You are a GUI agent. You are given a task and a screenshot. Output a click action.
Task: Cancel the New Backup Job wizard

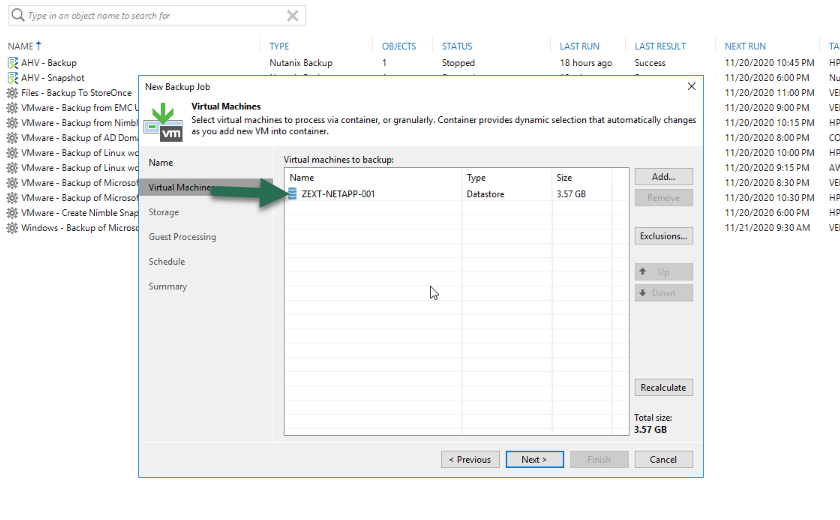(664, 459)
